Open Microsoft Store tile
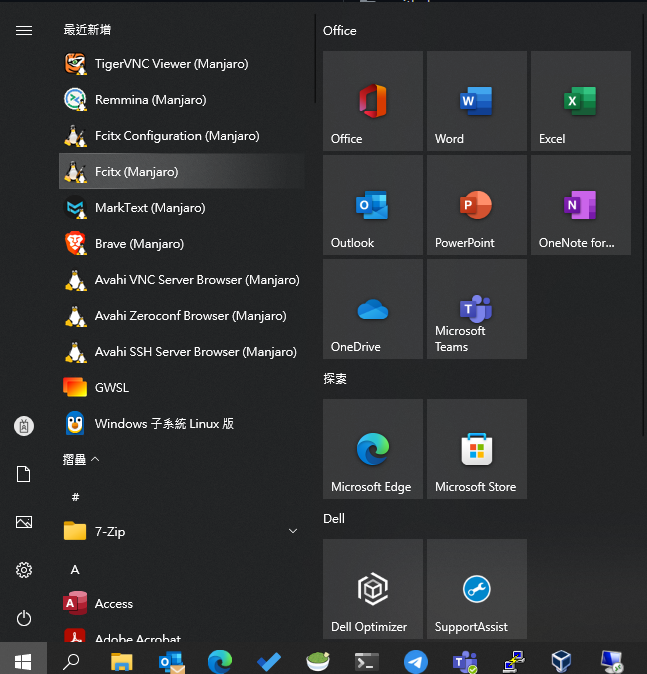Image resolution: width=647 pixels, height=674 pixels. [x=477, y=449]
